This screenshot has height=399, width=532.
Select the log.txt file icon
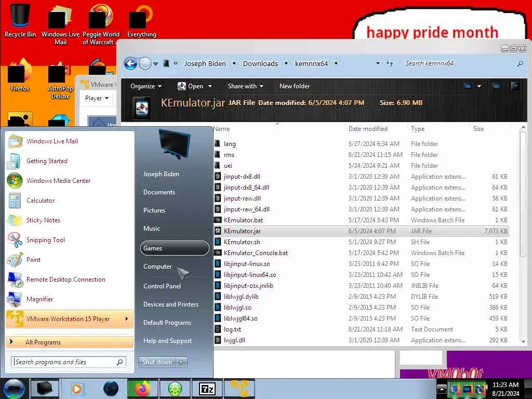point(218,329)
